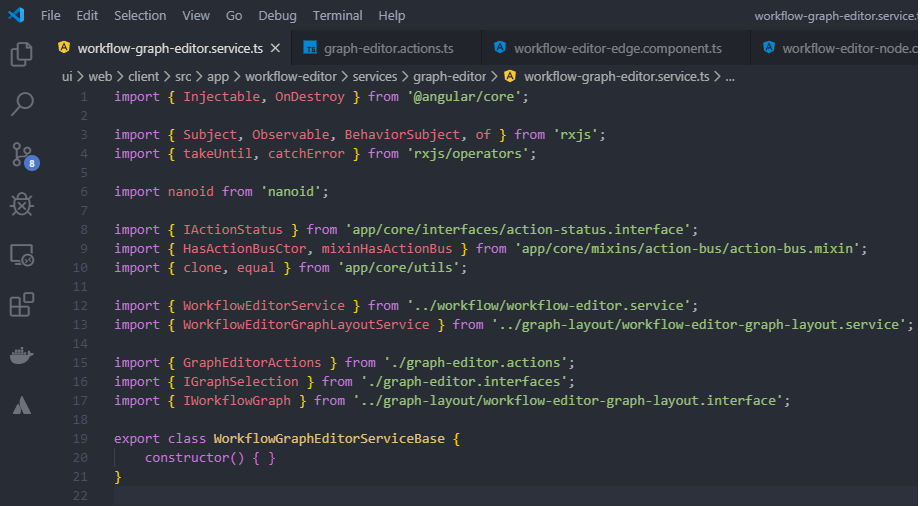Open the Explorer view in activity bar
The width and height of the screenshot is (920, 506).
(22, 55)
